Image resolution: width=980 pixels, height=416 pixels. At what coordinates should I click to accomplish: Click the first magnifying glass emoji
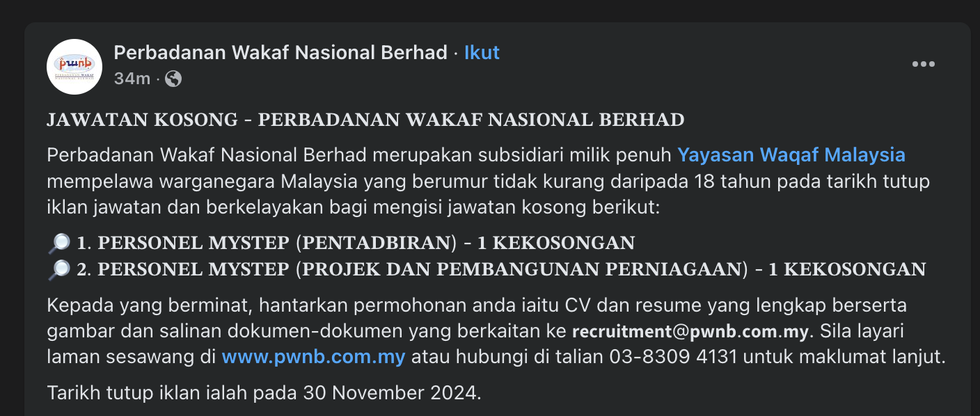point(59,243)
